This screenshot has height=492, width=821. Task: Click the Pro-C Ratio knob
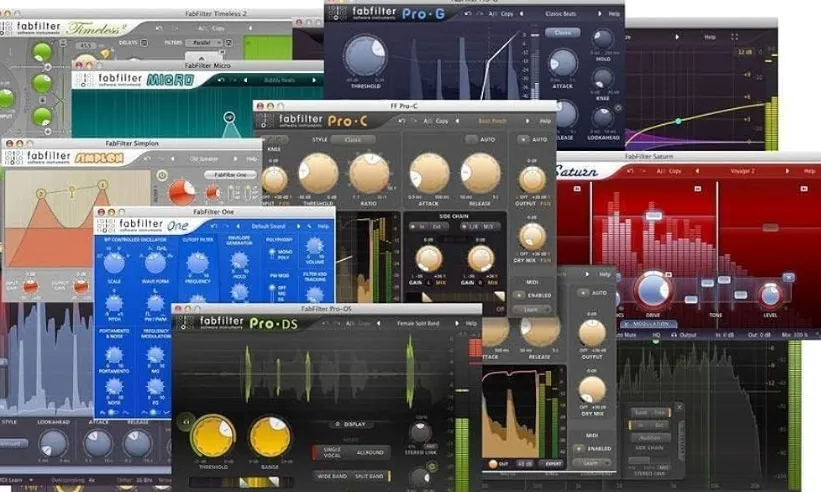[369, 173]
